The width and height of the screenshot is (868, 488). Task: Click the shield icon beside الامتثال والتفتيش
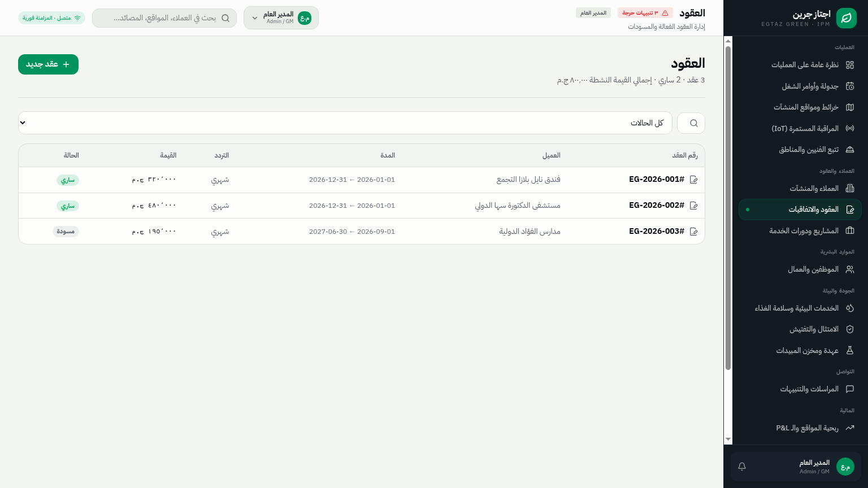(x=850, y=329)
